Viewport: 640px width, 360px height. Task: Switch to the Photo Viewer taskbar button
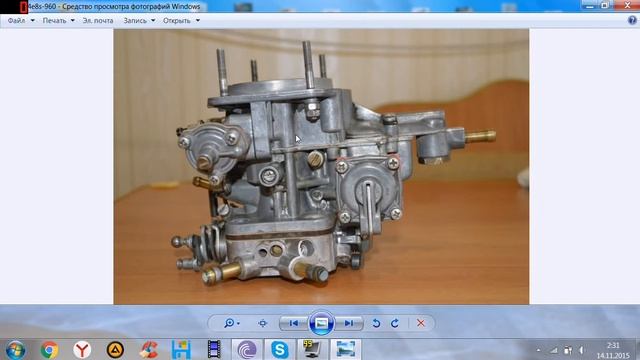pos(345,350)
